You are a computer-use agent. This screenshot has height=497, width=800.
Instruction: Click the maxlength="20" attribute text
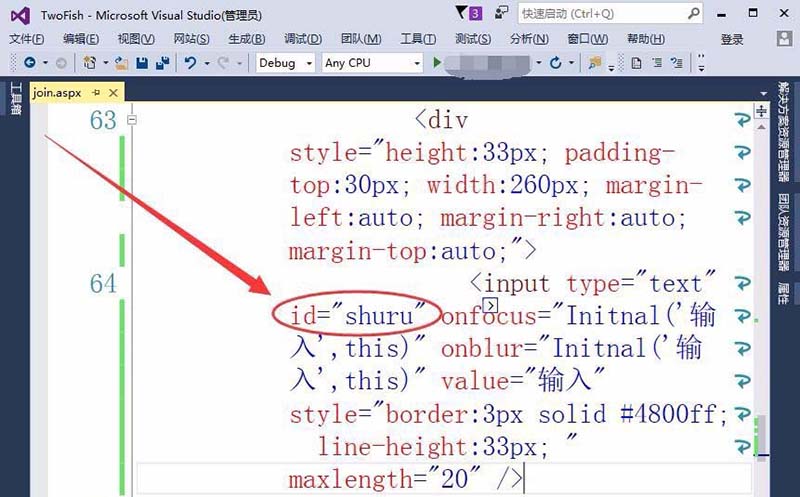point(385,480)
